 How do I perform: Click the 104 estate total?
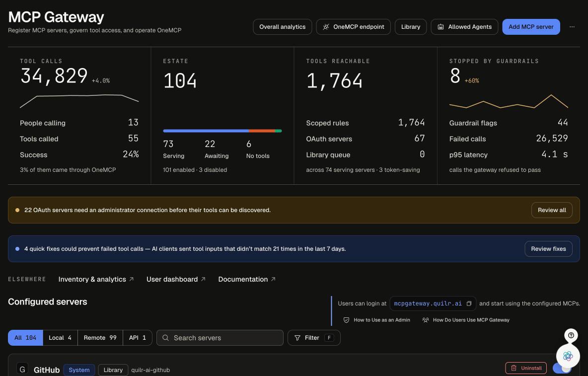(180, 80)
